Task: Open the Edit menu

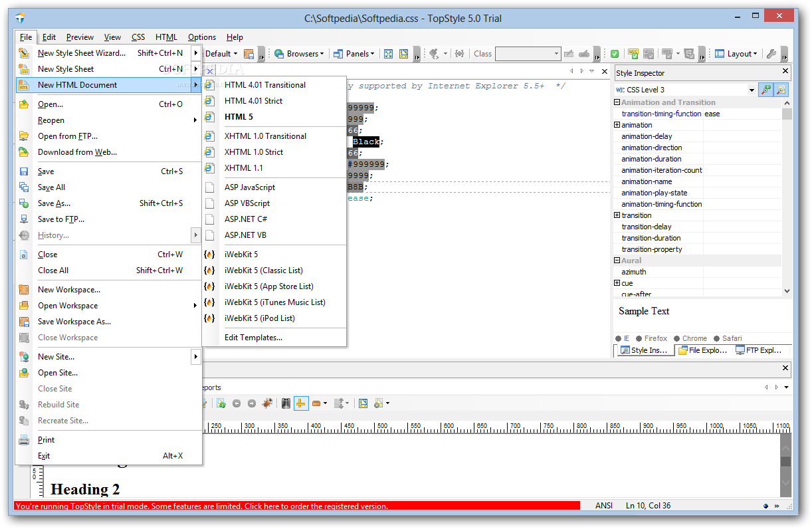Action: click(x=49, y=37)
